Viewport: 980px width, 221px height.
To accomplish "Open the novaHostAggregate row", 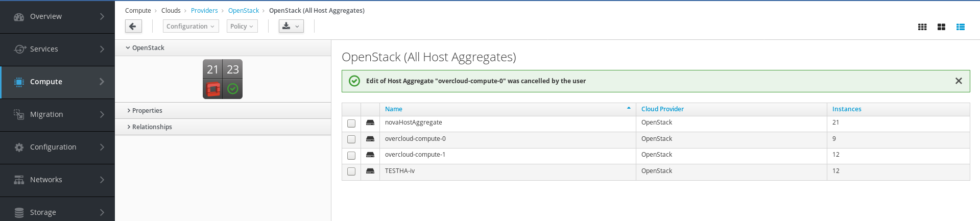I will [x=656, y=123].
